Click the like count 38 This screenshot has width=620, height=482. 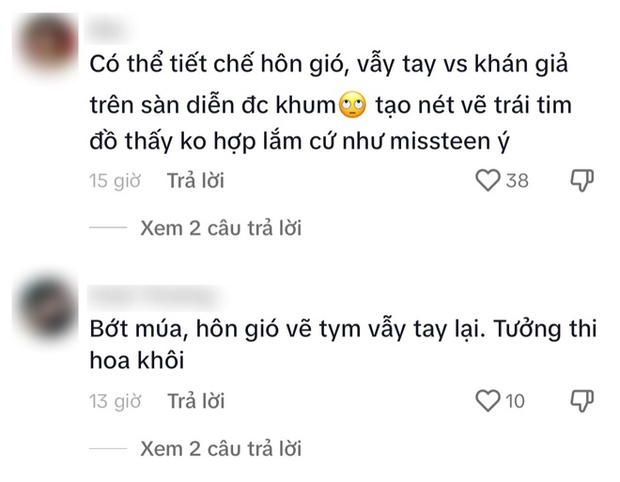[516, 181]
